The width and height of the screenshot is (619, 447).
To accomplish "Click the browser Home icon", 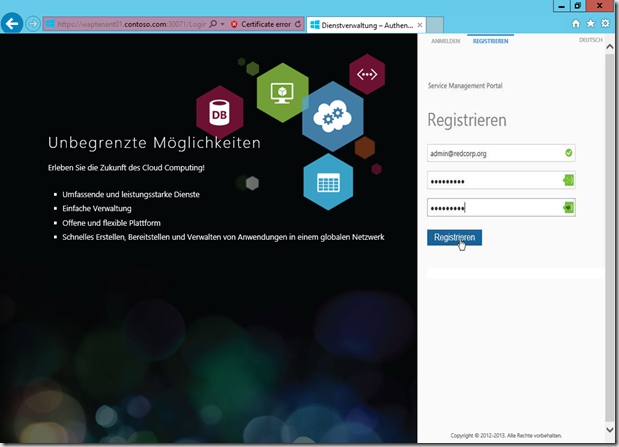I will [576, 24].
